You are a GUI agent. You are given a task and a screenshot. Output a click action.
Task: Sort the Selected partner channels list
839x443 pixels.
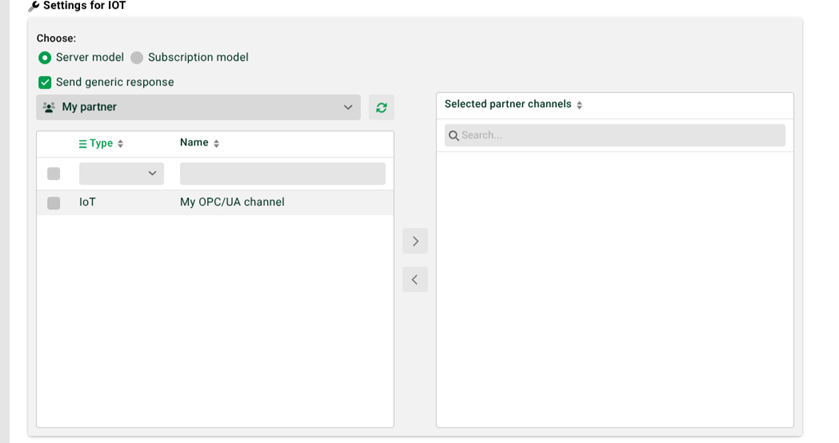pyautogui.click(x=579, y=105)
